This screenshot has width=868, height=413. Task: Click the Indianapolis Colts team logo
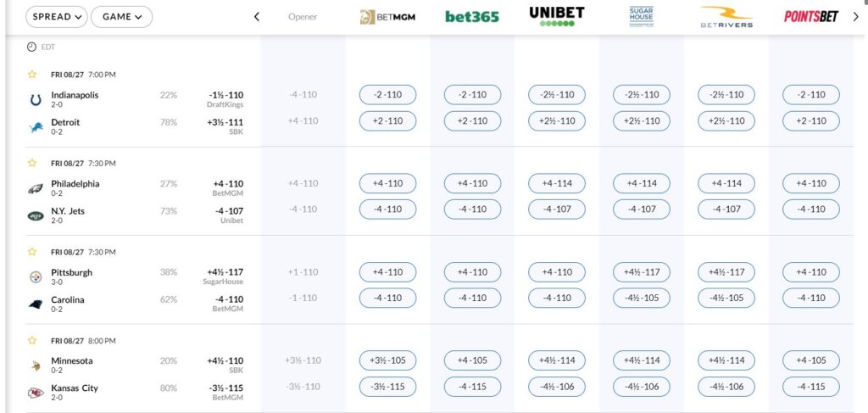36,100
